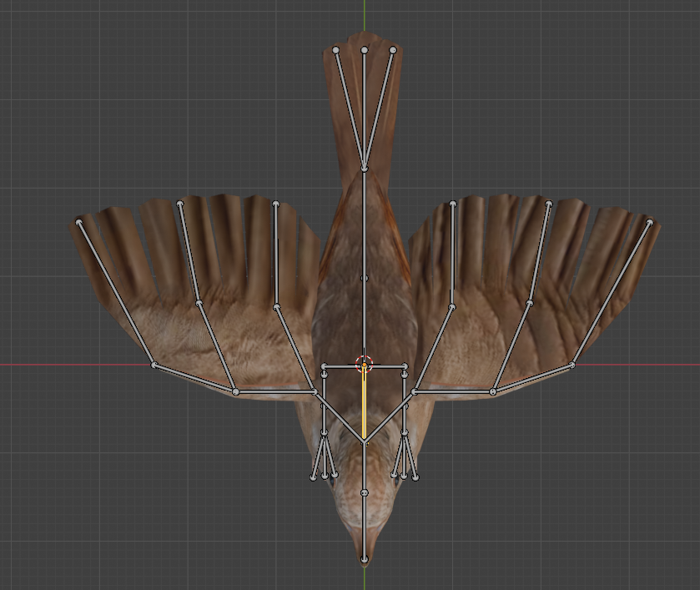This screenshot has height=590, width=700.
Task: Click the left wing's outer elbow joint
Action: tap(154, 365)
